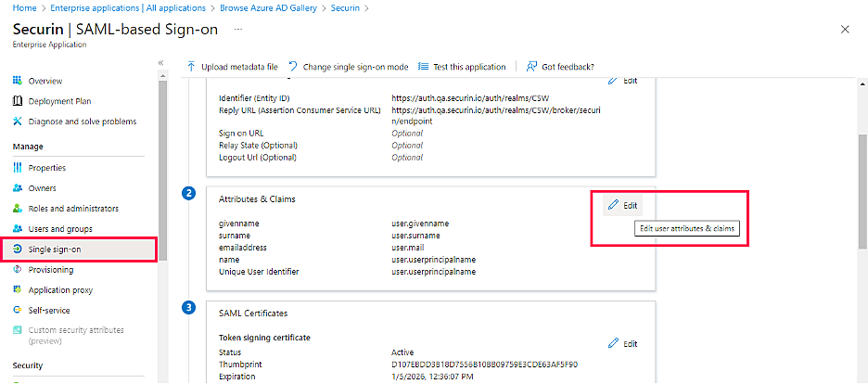Open Browse Azure AD Gallery breadcrumb
The height and width of the screenshot is (384, 868).
(268, 8)
